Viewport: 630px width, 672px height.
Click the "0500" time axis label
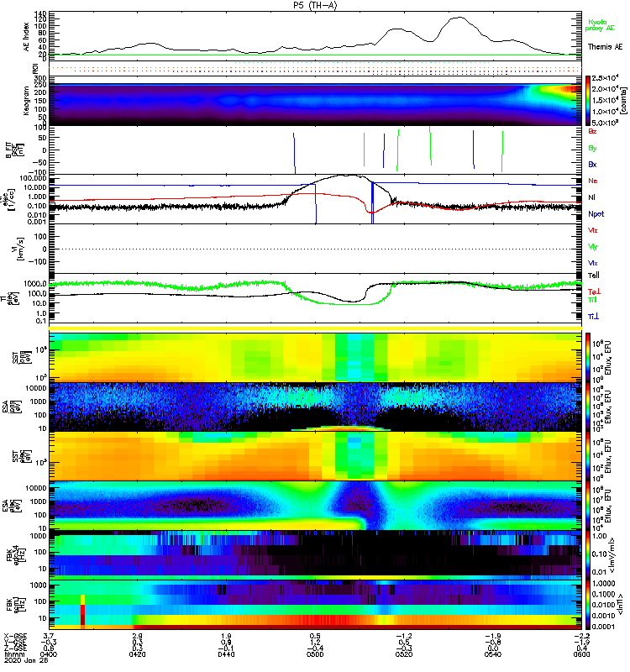point(315,654)
